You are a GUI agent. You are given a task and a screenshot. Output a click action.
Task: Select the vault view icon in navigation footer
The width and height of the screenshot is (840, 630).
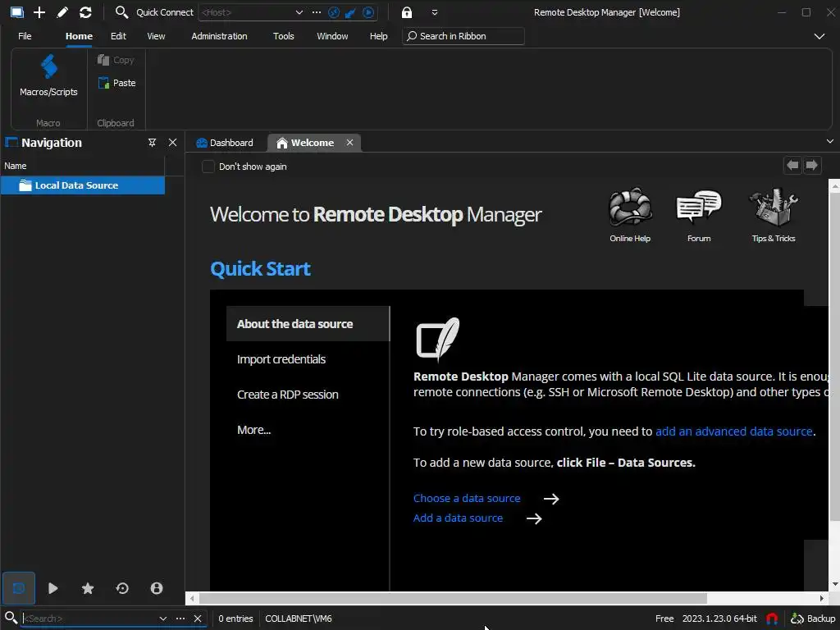pos(19,588)
